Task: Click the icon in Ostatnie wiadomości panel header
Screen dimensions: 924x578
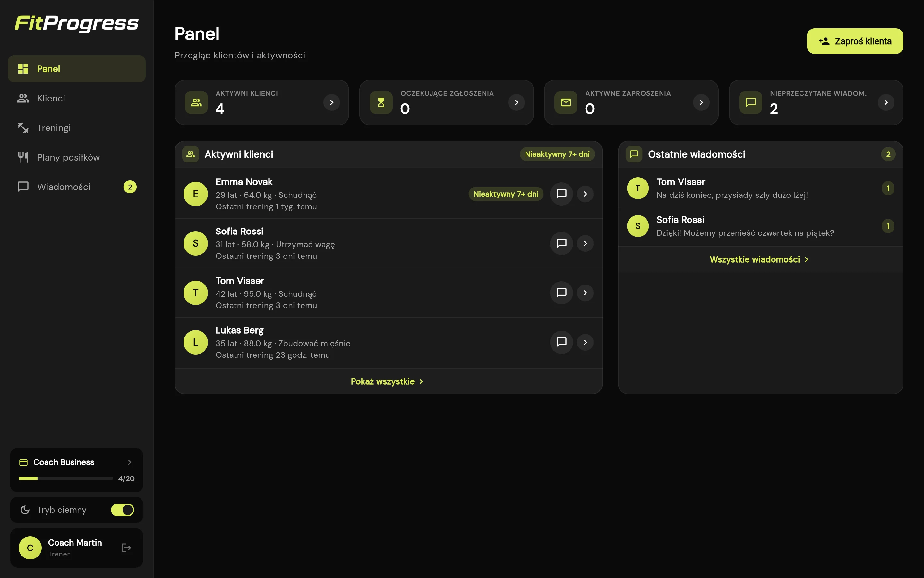Action: click(x=634, y=154)
